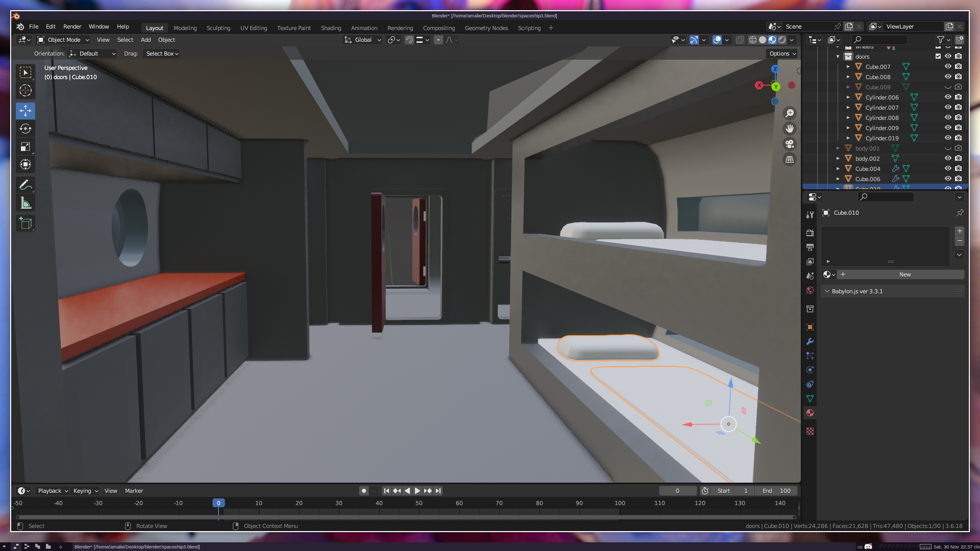Screen dimensions: 980x551
Task: Activate the Scale tool
Action: click(26, 147)
